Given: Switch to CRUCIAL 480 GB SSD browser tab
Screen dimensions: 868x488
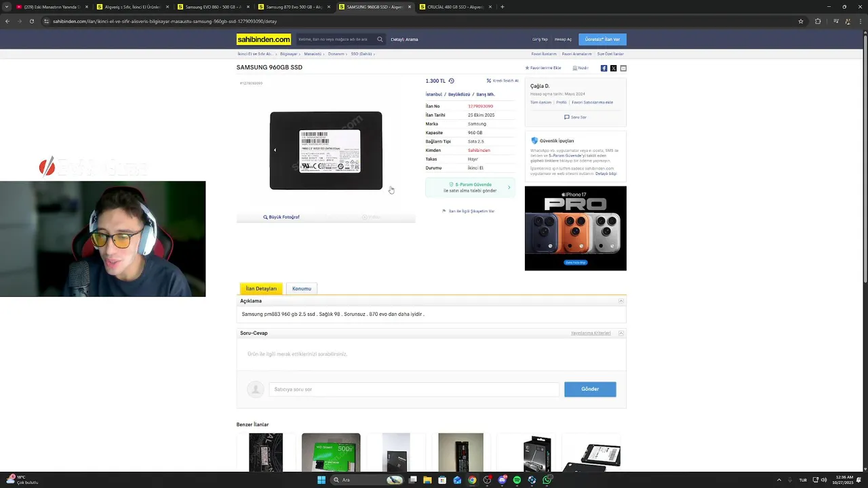Looking at the screenshot, I should pos(455,7).
